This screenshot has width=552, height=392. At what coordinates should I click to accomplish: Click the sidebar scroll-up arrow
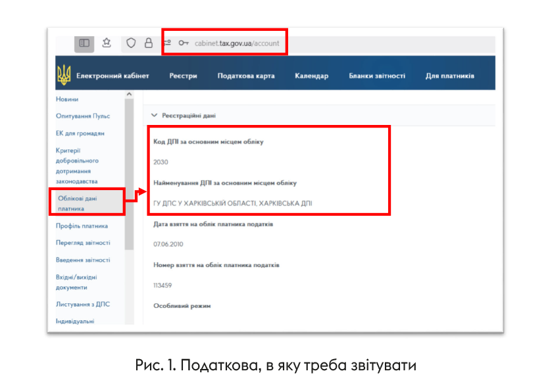129,94
